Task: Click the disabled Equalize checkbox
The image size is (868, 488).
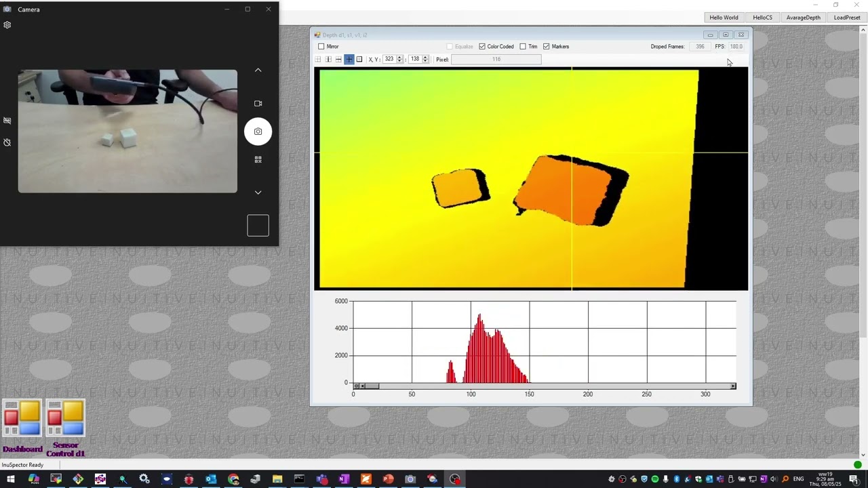Action: (x=450, y=47)
